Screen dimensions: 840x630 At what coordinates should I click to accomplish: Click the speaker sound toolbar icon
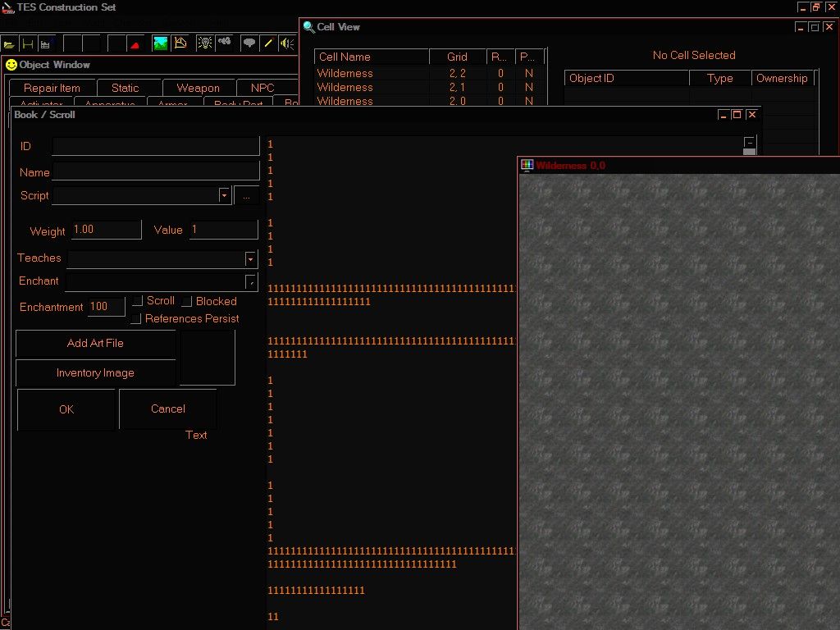[x=287, y=43]
